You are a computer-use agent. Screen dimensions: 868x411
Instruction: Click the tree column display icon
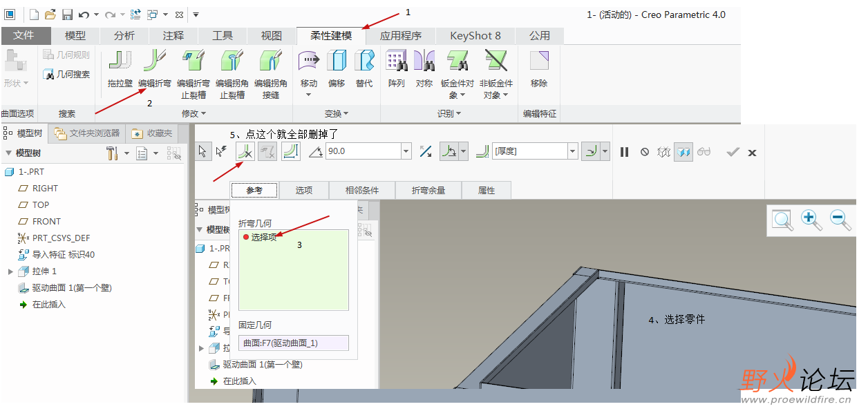point(174,153)
